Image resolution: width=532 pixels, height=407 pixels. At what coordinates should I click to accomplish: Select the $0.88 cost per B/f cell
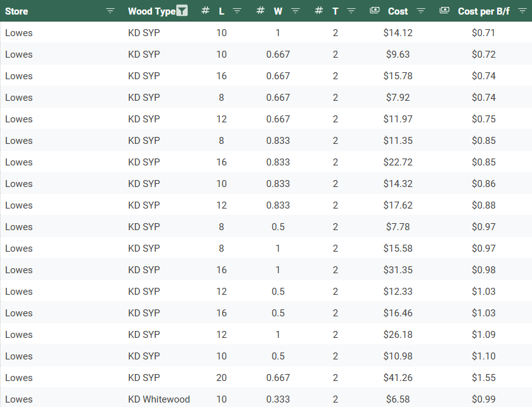tap(483, 205)
